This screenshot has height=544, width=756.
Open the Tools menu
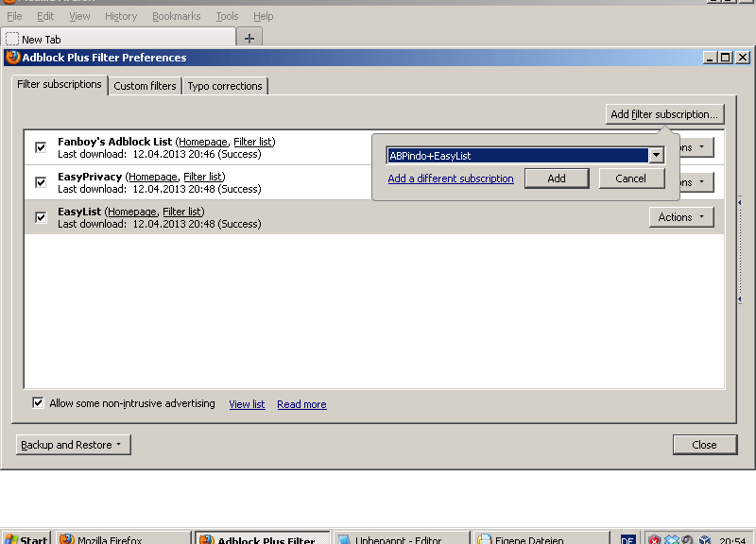tap(227, 16)
